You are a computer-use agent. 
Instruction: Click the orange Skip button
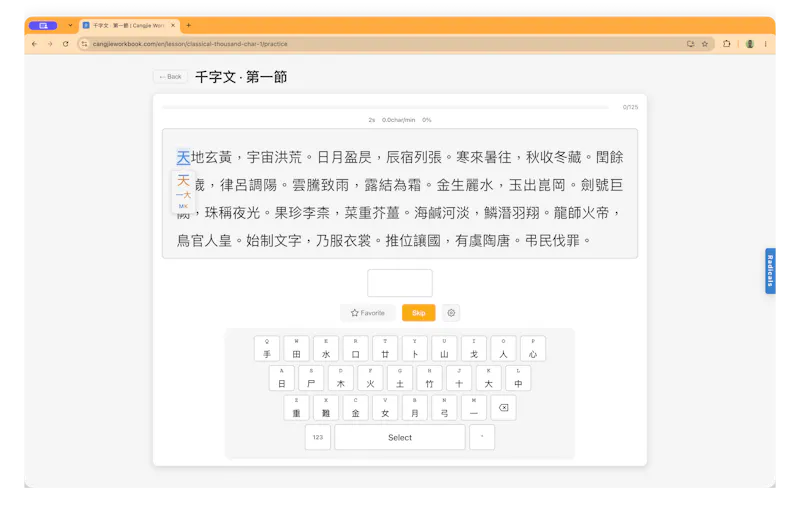[x=418, y=313]
